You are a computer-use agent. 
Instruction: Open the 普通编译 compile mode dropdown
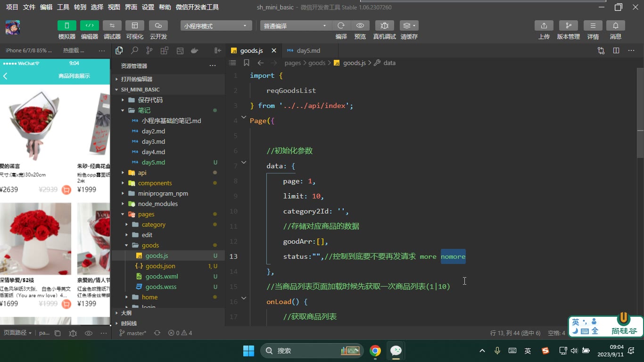[x=296, y=26]
